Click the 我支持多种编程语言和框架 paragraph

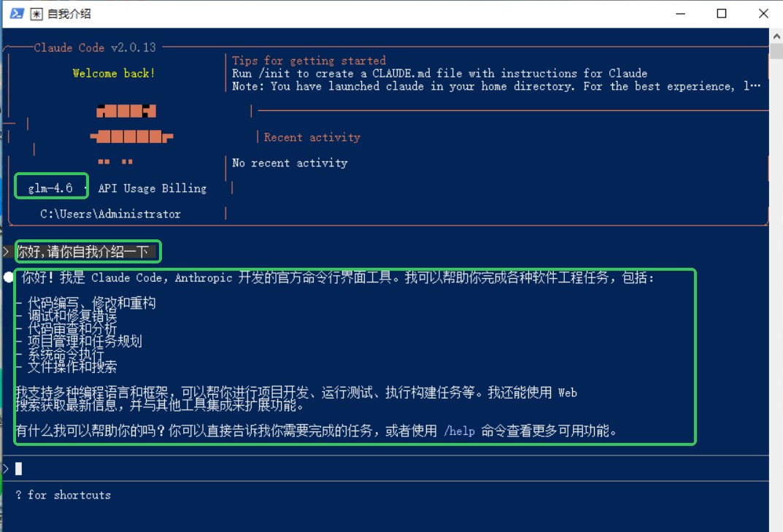point(296,398)
